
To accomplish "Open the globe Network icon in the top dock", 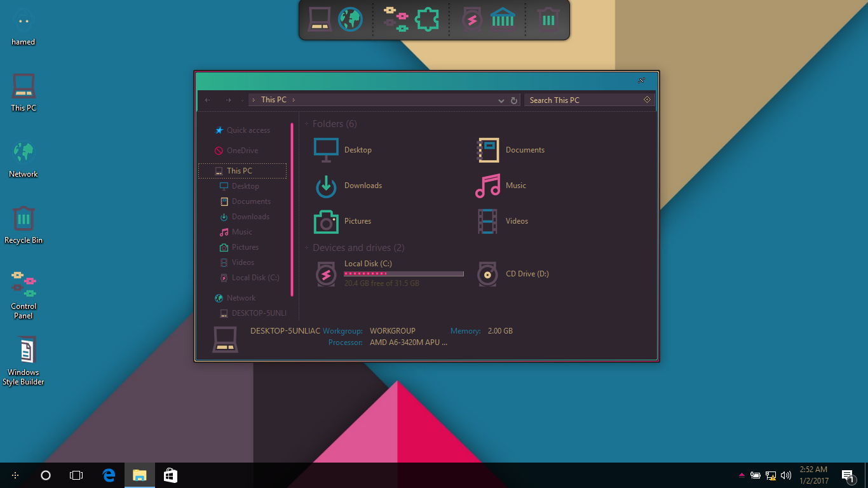I will [349, 20].
